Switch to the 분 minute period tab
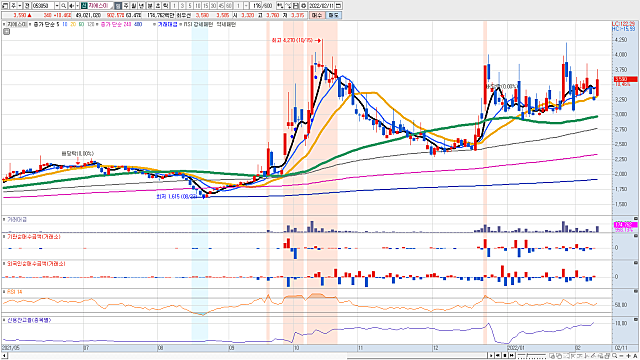Viewport: 640px width, 360px height. point(150,6)
